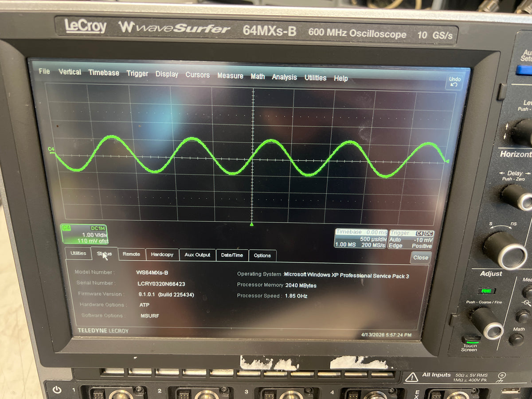The image size is (532, 399).
Task: Open the Trigger descriptor box
Action: pyautogui.click(x=411, y=239)
